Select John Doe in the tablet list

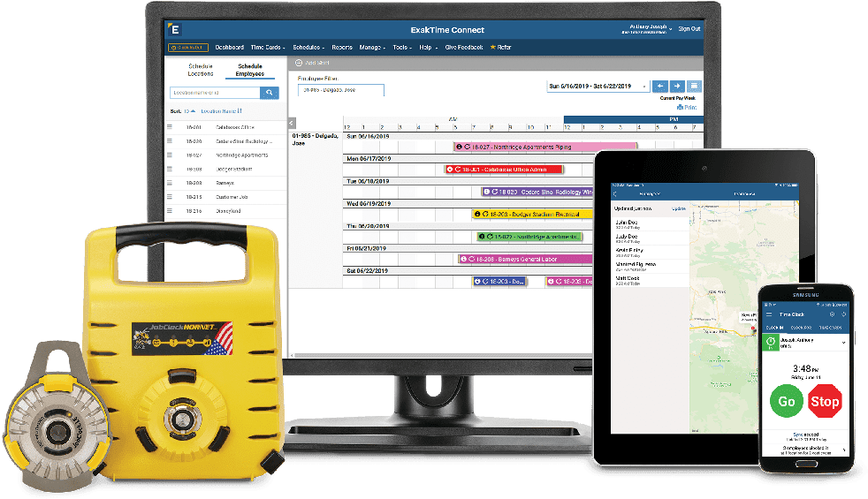coord(651,224)
